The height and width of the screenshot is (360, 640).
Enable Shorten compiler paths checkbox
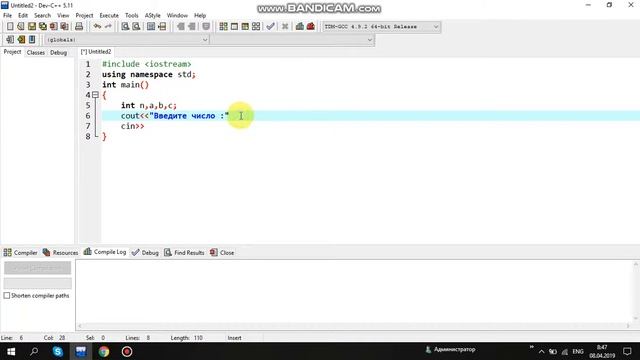[7, 296]
